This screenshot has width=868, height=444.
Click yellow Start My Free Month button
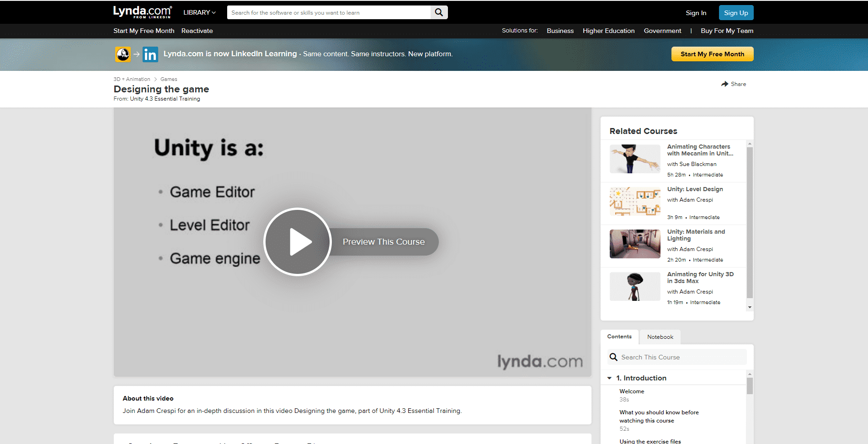pyautogui.click(x=712, y=54)
